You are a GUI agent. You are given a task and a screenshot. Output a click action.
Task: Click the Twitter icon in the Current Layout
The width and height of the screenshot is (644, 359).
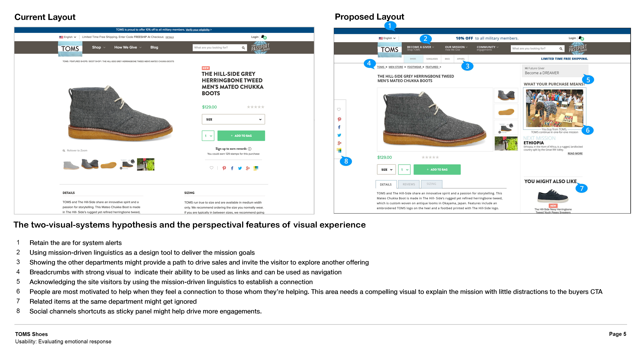pos(240,168)
